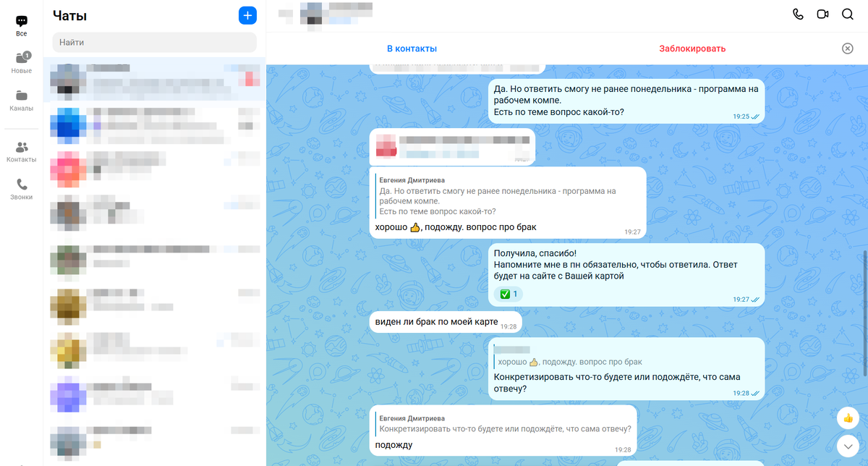This screenshot has width=868, height=466.
Task: Open the 'Все' chats section
Action: pos(22,26)
